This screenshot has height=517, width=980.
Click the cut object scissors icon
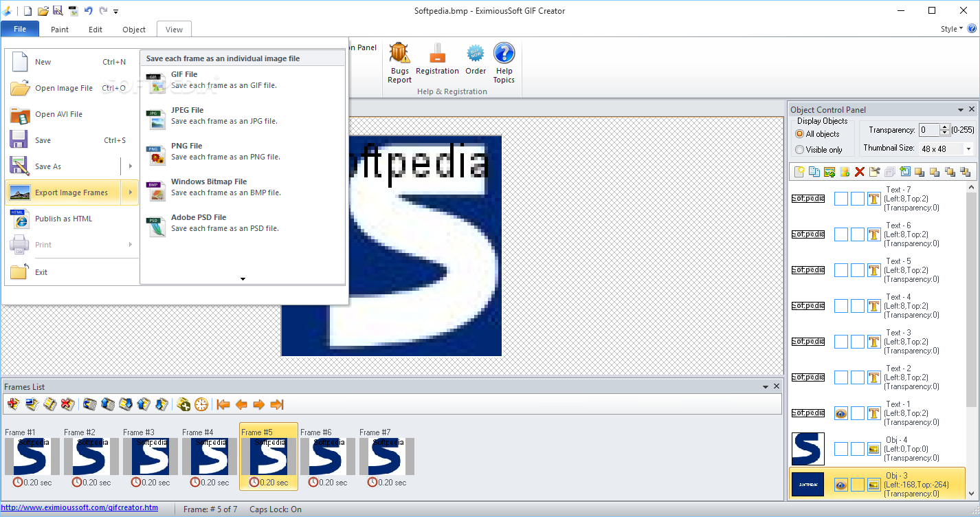pos(874,172)
